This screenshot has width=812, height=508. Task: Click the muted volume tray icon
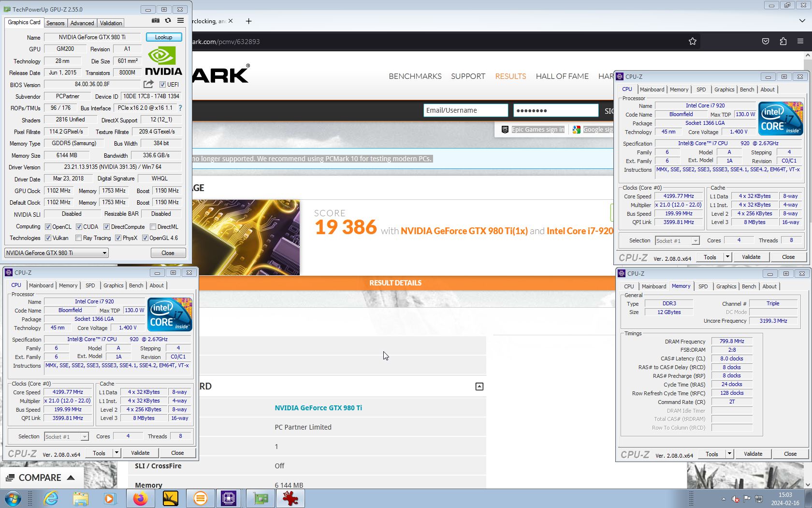click(736, 499)
